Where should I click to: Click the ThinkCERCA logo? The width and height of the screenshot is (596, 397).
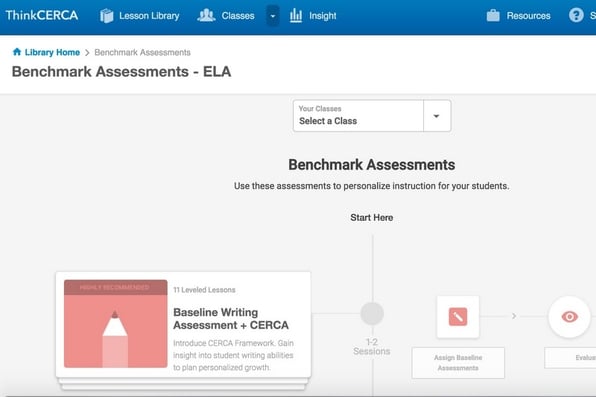(x=41, y=15)
